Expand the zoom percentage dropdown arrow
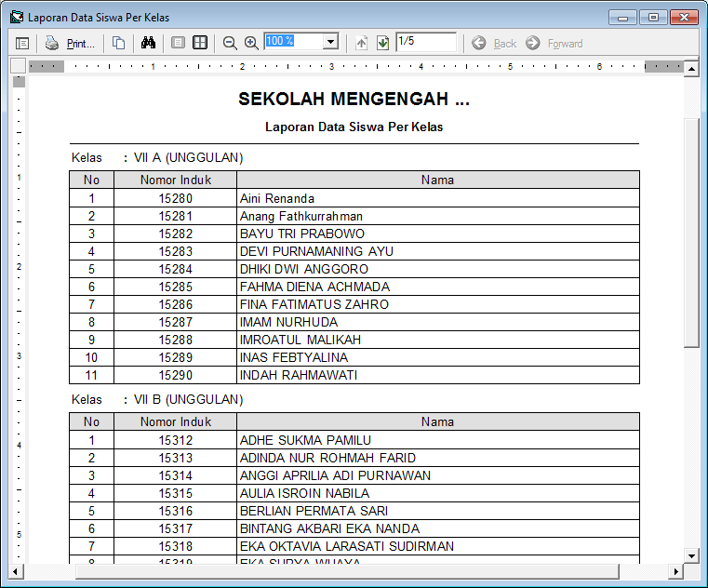Viewport: 708px width, 588px height. (x=331, y=42)
